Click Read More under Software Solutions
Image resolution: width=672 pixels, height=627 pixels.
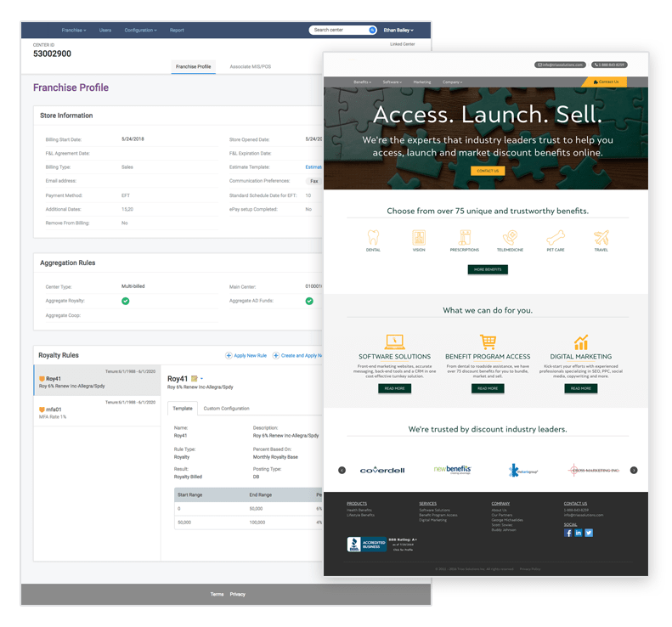pos(394,388)
